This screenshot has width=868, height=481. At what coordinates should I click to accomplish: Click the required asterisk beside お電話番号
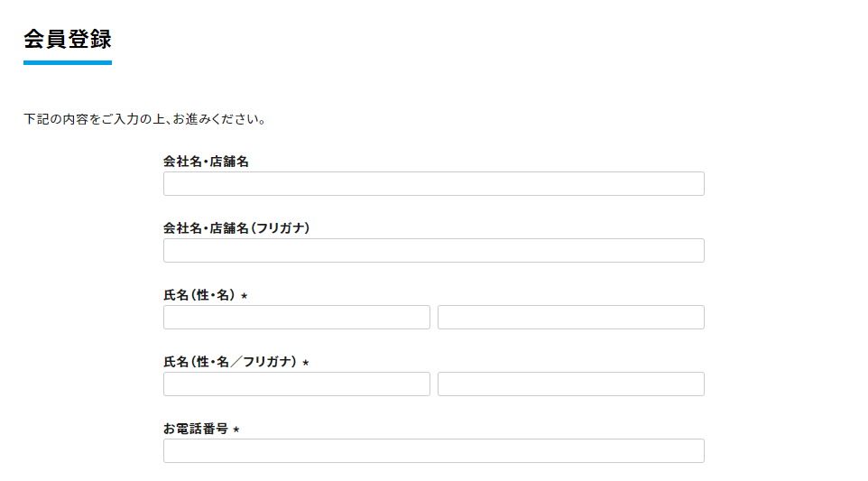[x=236, y=430]
